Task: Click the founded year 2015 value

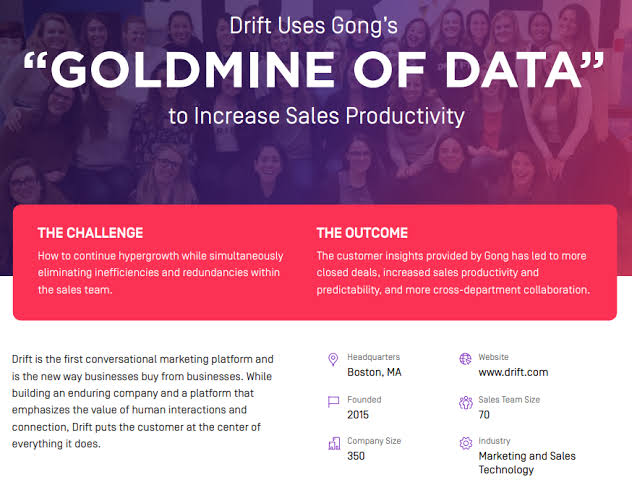Action: 358,415
